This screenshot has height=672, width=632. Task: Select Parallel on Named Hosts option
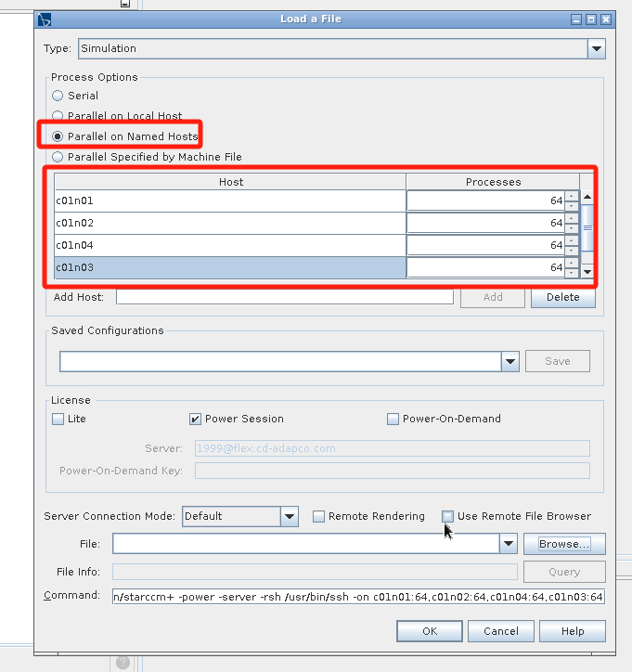[x=58, y=136]
